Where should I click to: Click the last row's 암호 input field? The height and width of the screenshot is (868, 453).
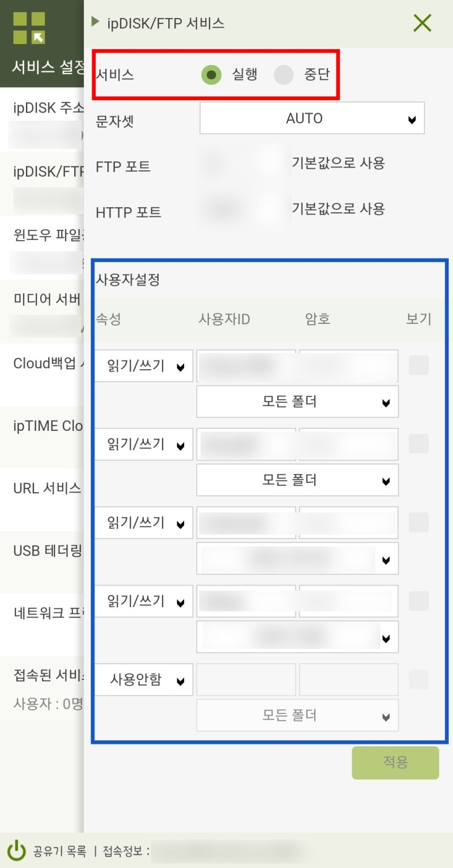348,679
